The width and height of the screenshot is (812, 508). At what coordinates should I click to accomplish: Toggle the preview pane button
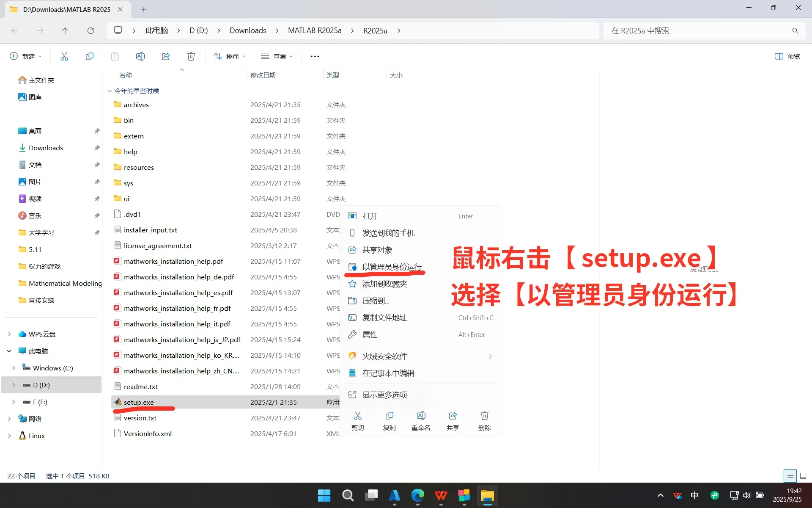(787, 56)
